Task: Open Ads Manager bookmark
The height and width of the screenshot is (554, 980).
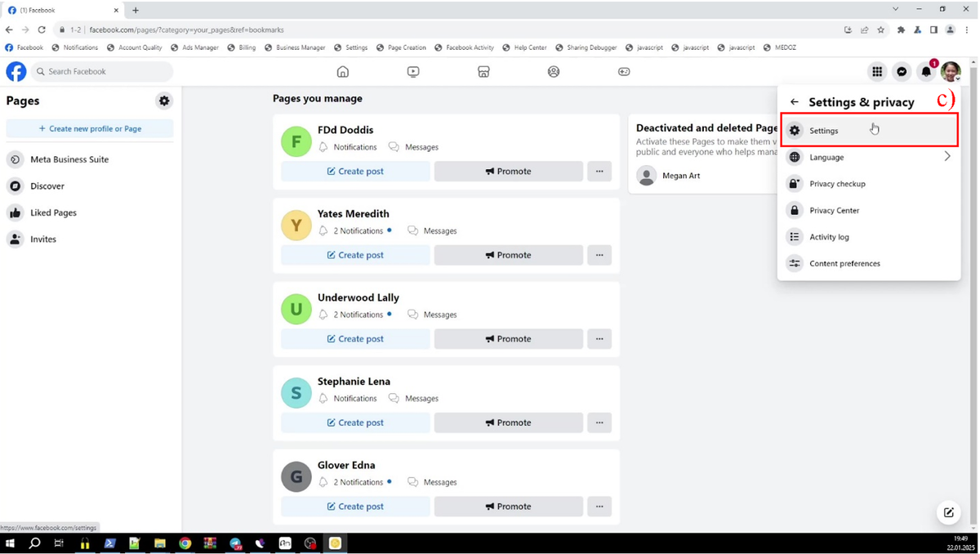Action: coord(194,47)
